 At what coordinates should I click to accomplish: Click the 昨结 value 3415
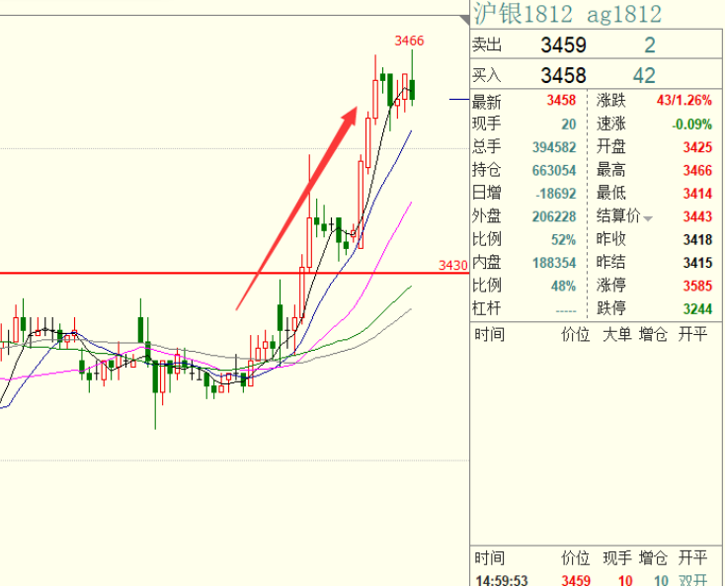click(697, 263)
